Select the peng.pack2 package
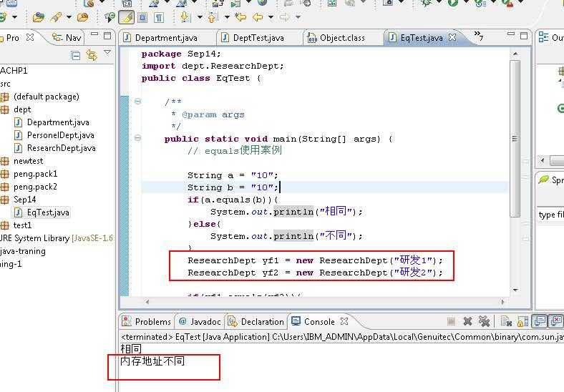The image size is (564, 392). coord(35,187)
